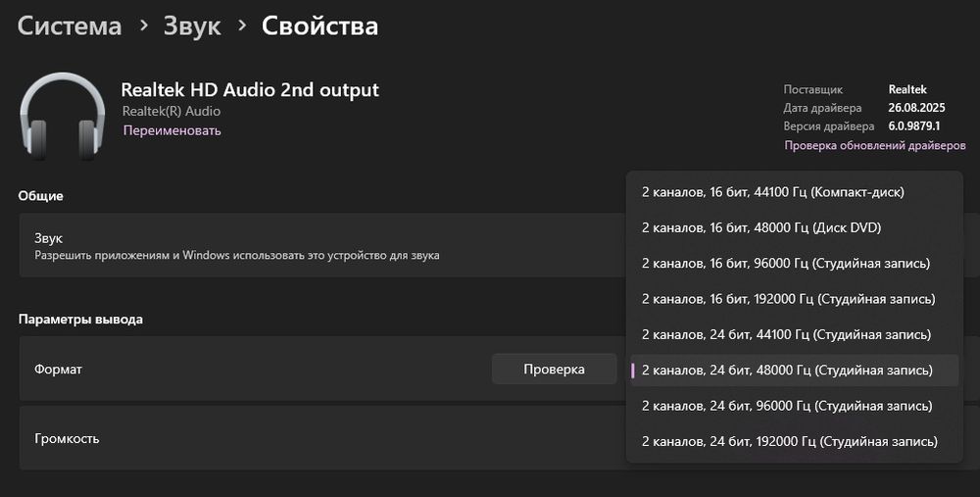Choose 24 бит, 44100 Гц studio format
This screenshot has width=980, height=497.
pyautogui.click(x=785, y=334)
